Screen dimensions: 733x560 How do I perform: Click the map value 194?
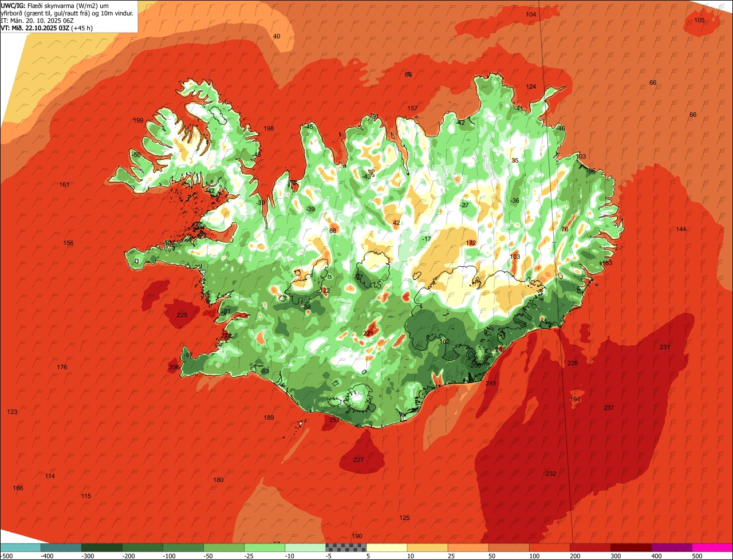point(575,399)
